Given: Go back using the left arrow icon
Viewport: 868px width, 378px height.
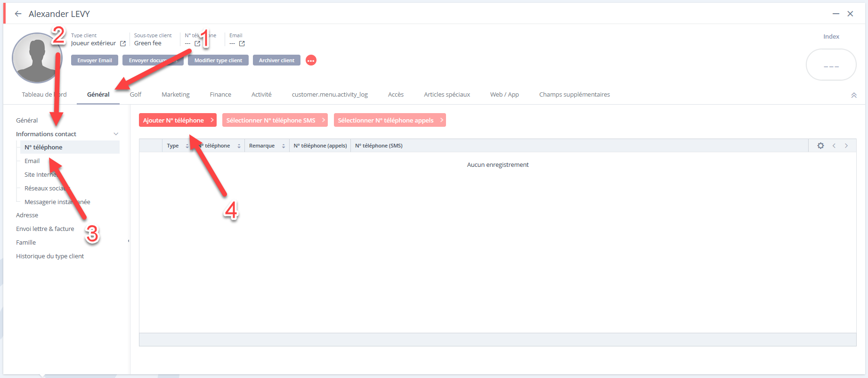Looking at the screenshot, I should click(18, 14).
